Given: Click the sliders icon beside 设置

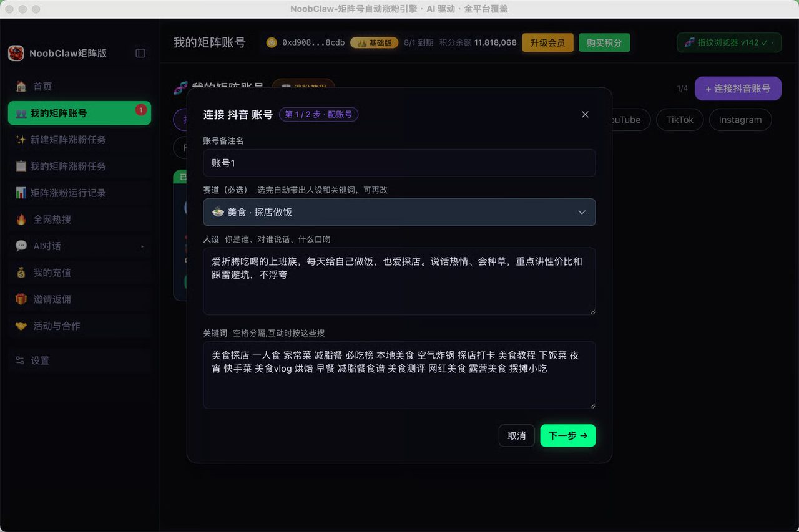Looking at the screenshot, I should [20, 360].
